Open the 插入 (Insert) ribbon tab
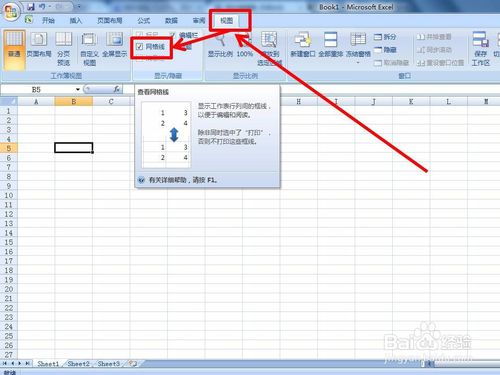Screen dimensions: 500x375 tap(76, 21)
